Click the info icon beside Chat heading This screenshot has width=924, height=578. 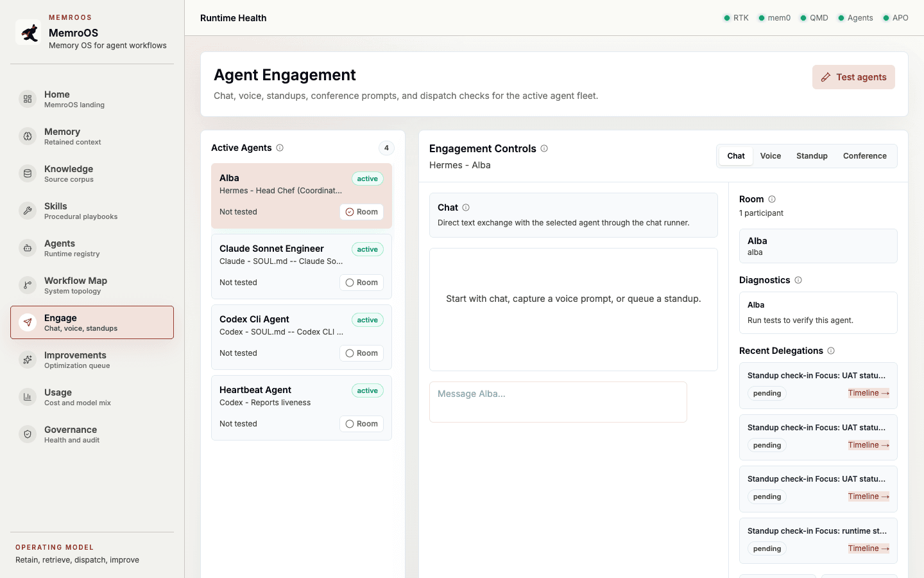click(x=466, y=207)
